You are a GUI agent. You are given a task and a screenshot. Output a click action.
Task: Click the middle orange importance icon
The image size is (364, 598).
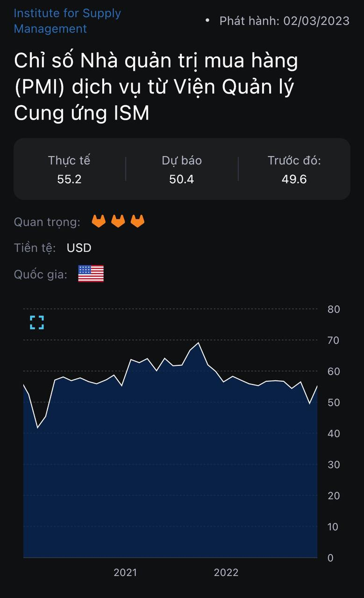click(118, 221)
